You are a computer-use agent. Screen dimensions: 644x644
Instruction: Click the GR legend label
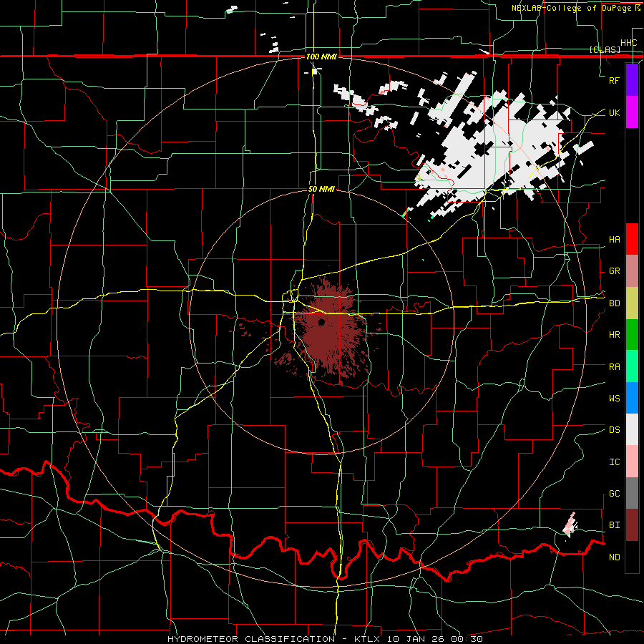(x=614, y=271)
